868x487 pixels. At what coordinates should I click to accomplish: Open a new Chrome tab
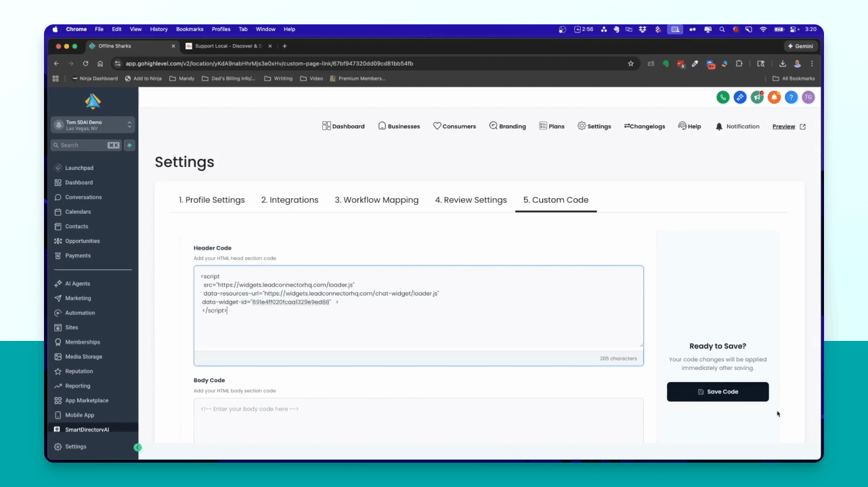point(284,46)
